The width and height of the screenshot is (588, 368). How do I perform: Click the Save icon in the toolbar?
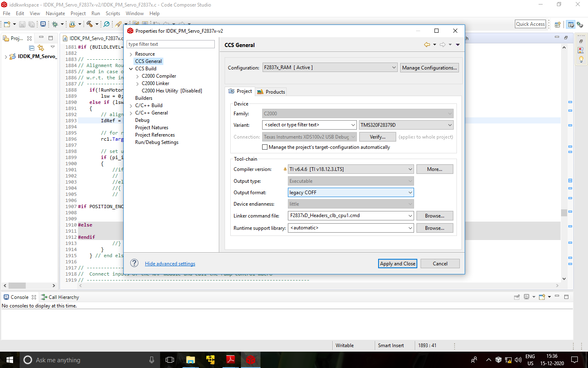[x=22, y=25]
